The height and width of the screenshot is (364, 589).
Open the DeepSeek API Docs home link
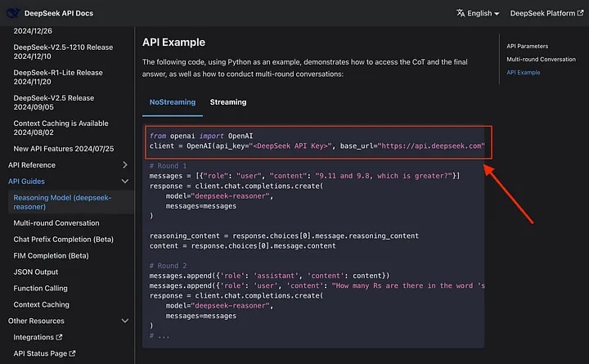[x=59, y=13]
